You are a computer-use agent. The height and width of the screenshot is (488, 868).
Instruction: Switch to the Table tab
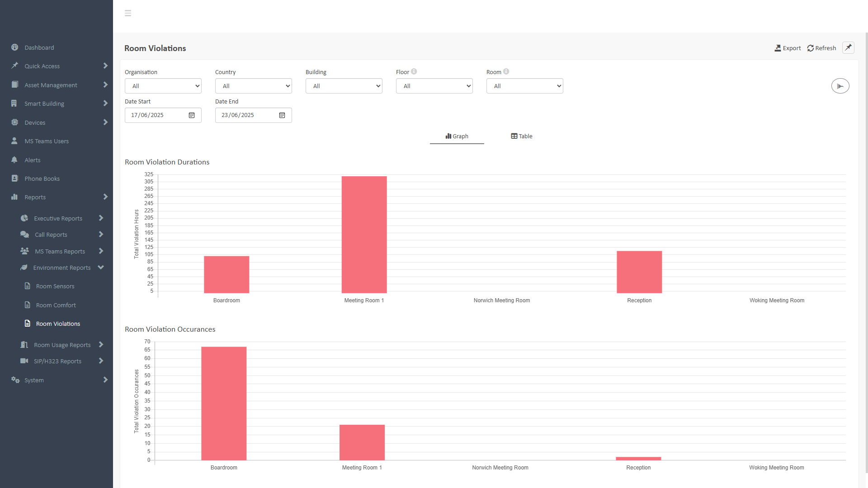tap(521, 136)
